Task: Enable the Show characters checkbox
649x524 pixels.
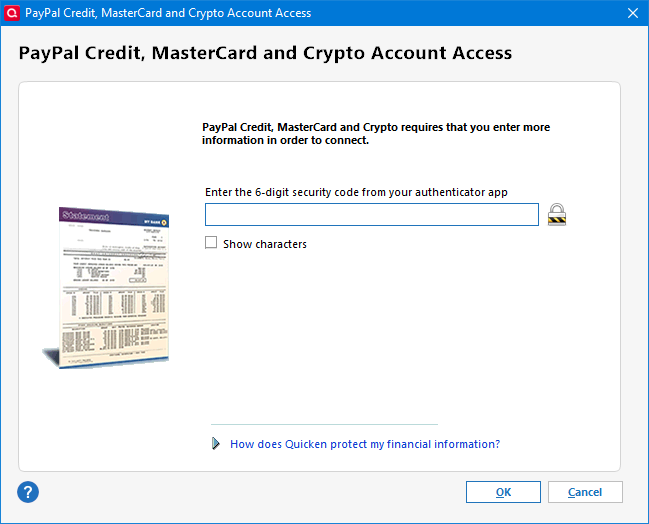Action: pyautogui.click(x=211, y=243)
